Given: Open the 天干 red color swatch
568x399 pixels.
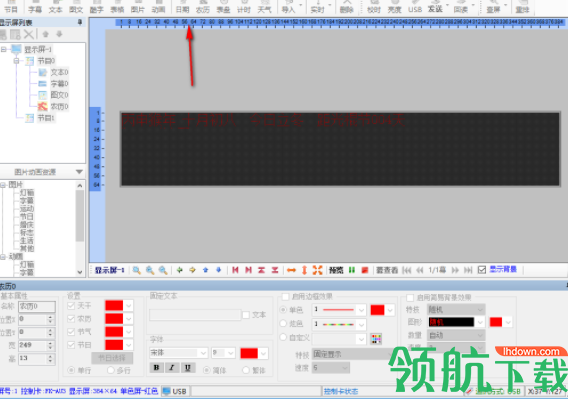Looking at the screenshot, I should click(x=114, y=306).
